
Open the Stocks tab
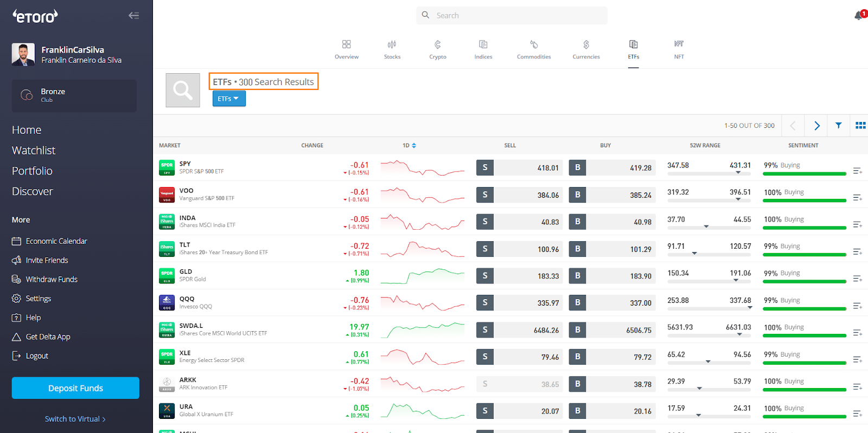click(392, 49)
